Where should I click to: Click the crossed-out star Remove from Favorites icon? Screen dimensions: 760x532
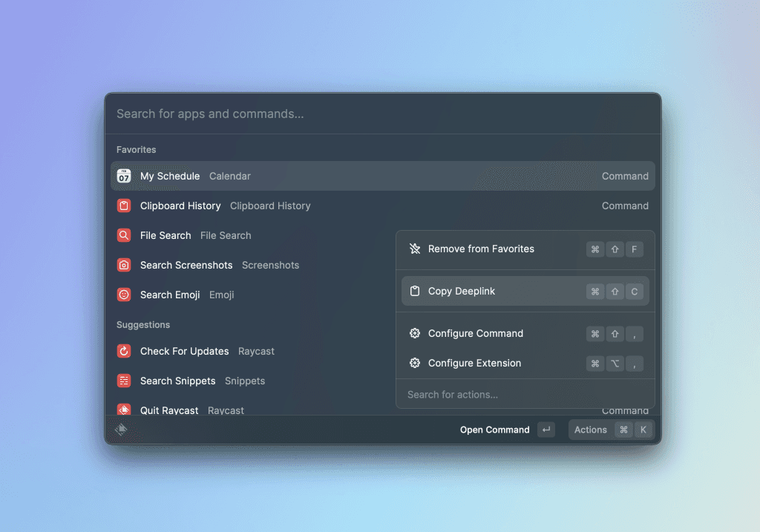pos(414,249)
